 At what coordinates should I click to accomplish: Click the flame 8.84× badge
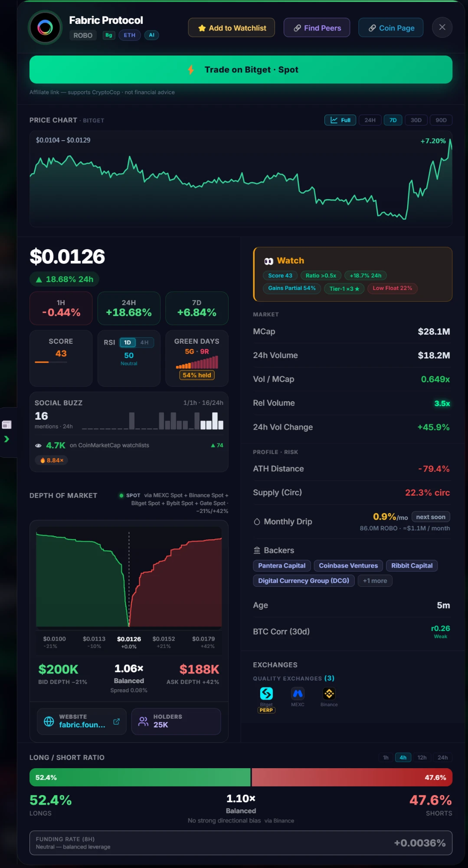click(x=52, y=460)
